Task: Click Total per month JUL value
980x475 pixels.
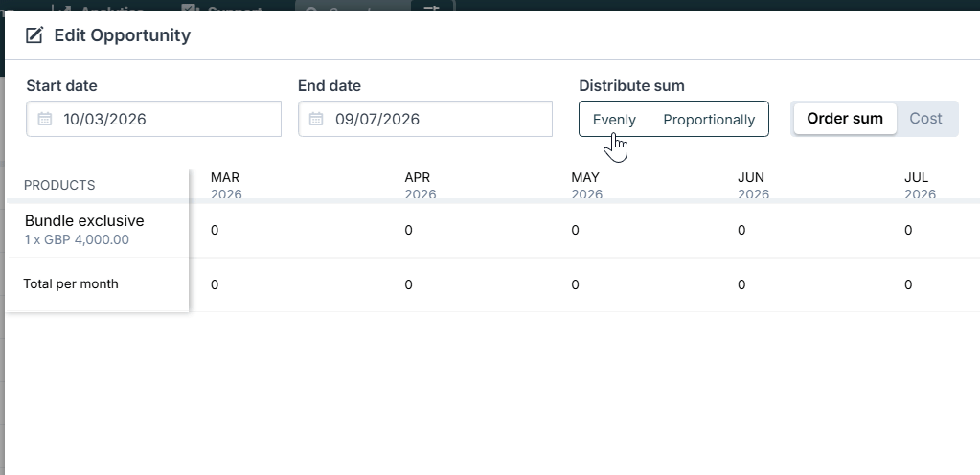Action: tap(908, 285)
